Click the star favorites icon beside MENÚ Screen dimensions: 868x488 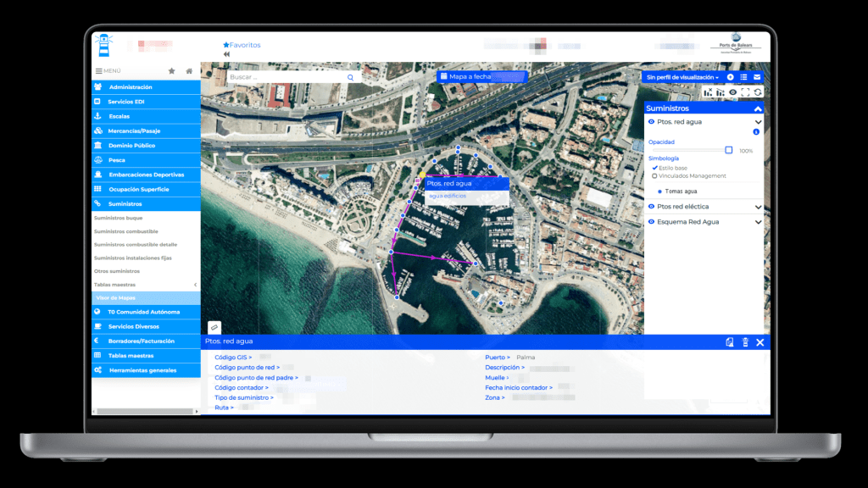tap(172, 71)
